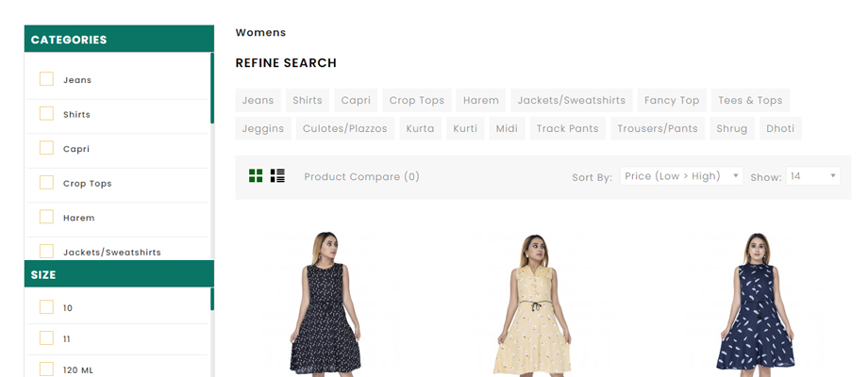Viewport: 868px width, 377px height.
Task: Open the yellow floral dress product
Action: 532,305
